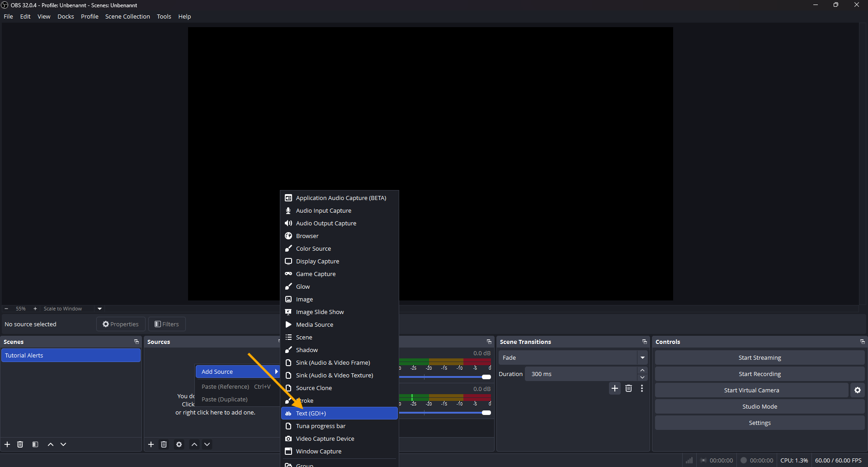Open source properties gear in Sources toolbar
The width and height of the screenshot is (868, 467).
[179, 444]
